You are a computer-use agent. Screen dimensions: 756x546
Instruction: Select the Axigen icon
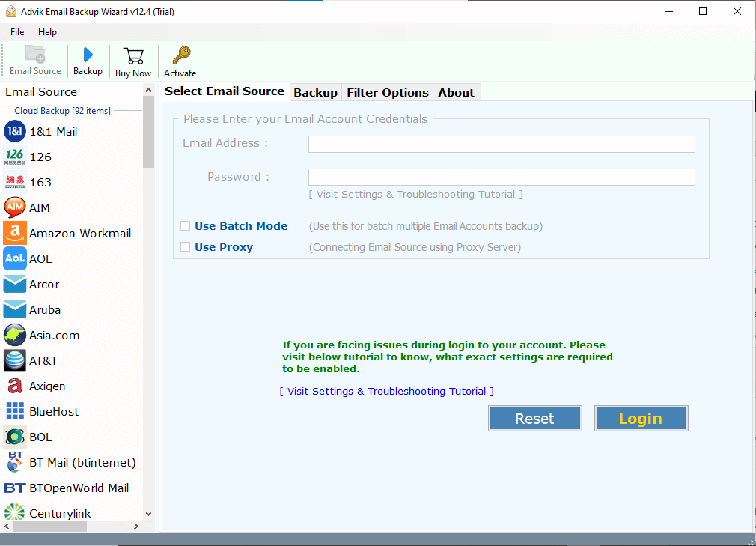(x=15, y=386)
